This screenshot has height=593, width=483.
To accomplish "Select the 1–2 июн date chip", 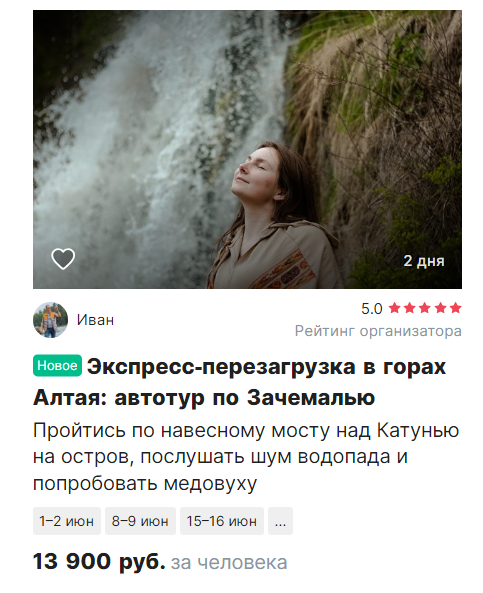I will [x=67, y=521].
